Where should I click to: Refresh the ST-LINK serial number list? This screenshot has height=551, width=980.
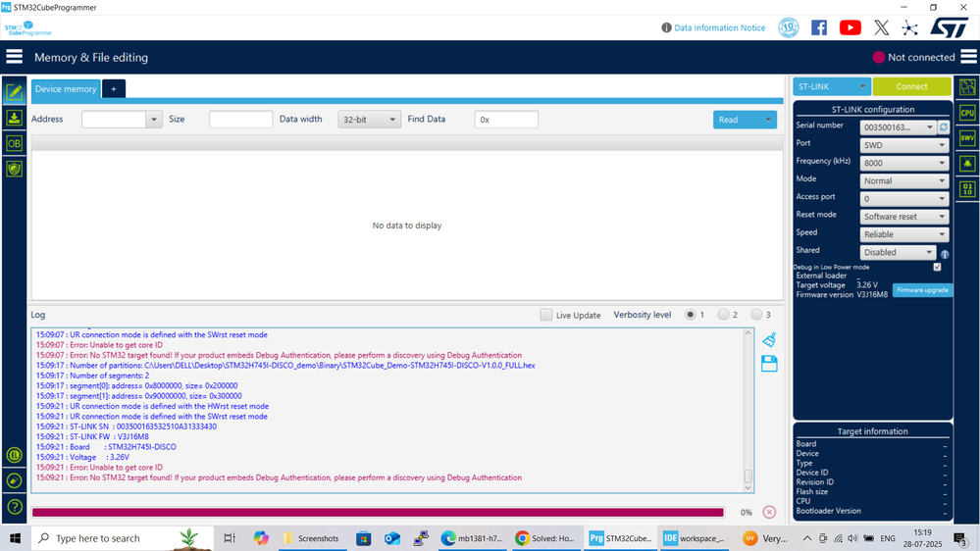click(x=944, y=126)
